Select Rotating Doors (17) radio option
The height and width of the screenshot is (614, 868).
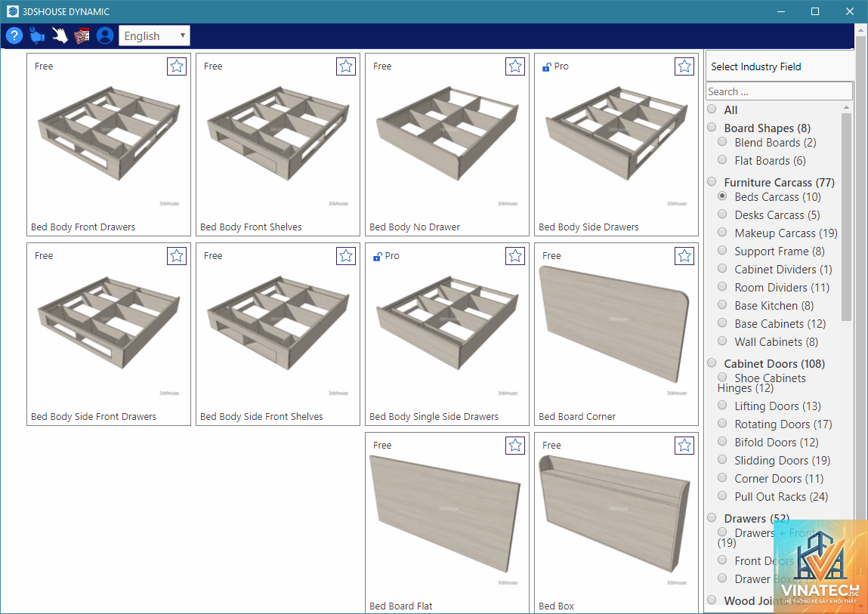pos(722,424)
